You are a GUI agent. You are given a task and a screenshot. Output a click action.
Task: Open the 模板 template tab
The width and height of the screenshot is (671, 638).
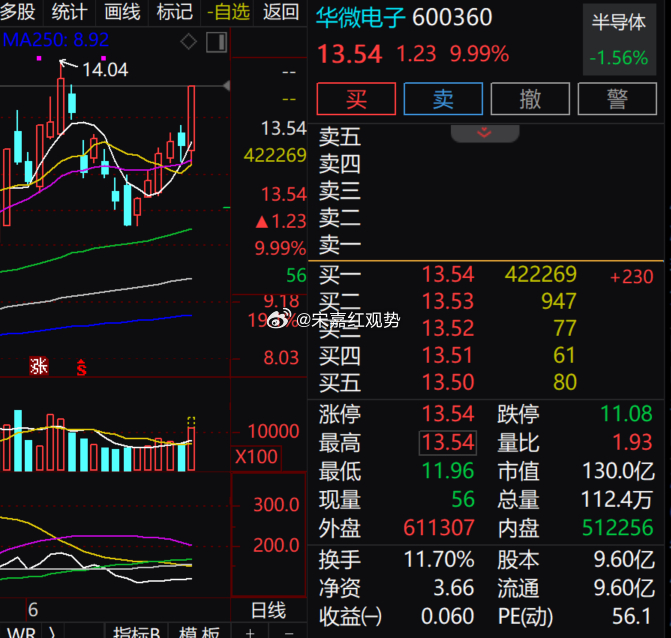199,632
